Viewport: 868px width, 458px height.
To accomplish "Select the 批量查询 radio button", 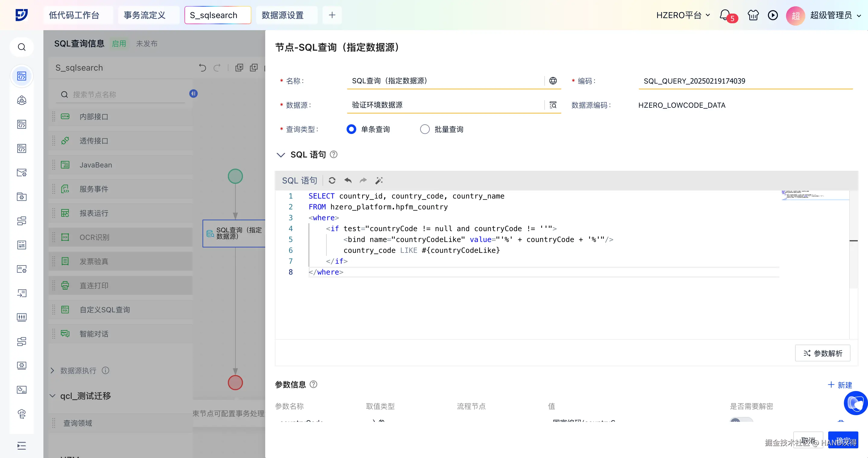I will pos(425,129).
